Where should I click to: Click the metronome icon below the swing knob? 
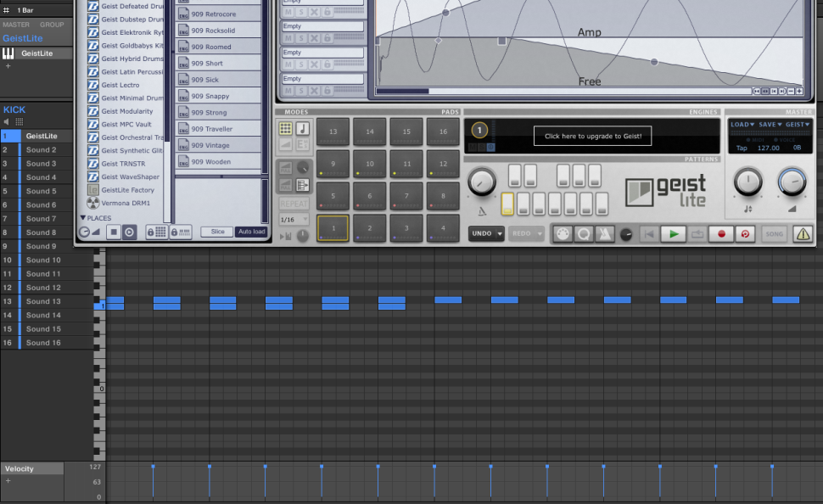tap(482, 211)
